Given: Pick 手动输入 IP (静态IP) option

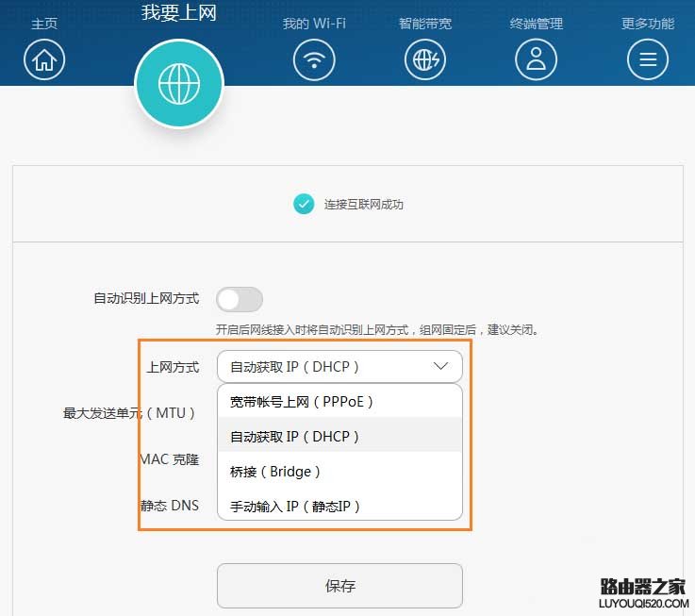Looking at the screenshot, I should [295, 507].
